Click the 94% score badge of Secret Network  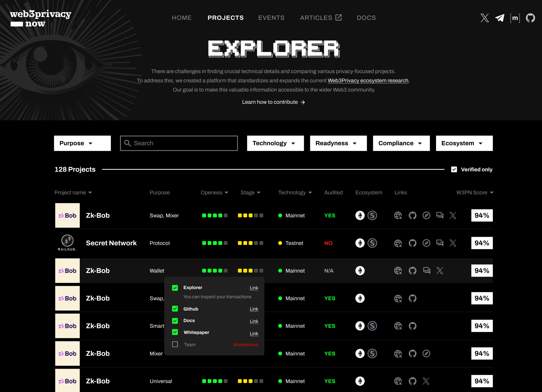(482, 243)
